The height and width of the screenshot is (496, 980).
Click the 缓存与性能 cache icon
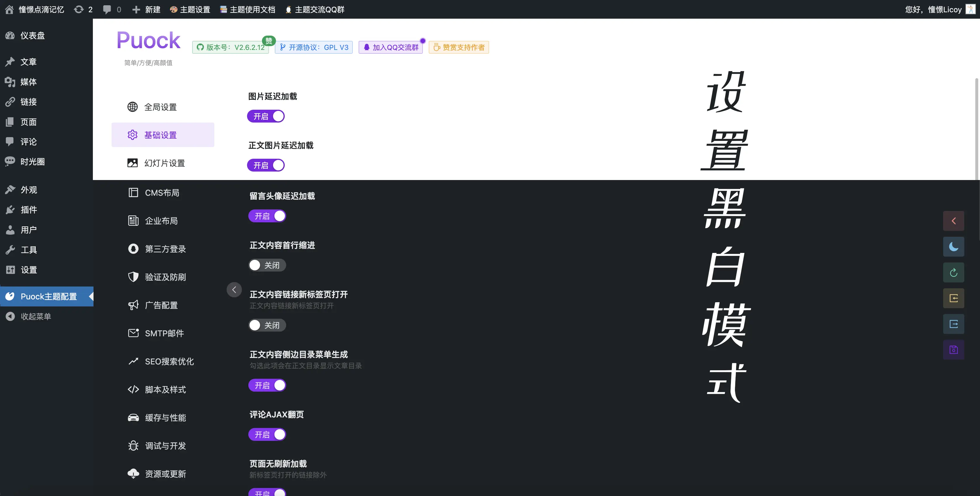point(132,418)
